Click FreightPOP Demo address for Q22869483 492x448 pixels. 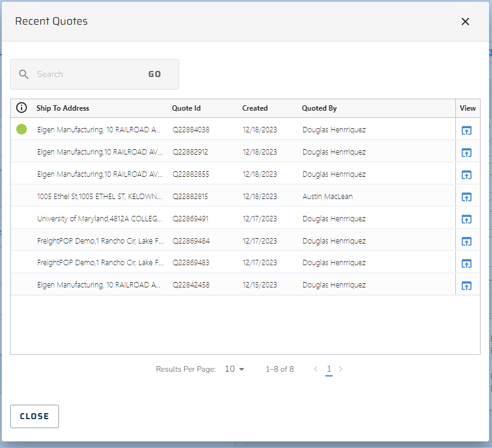click(x=100, y=263)
